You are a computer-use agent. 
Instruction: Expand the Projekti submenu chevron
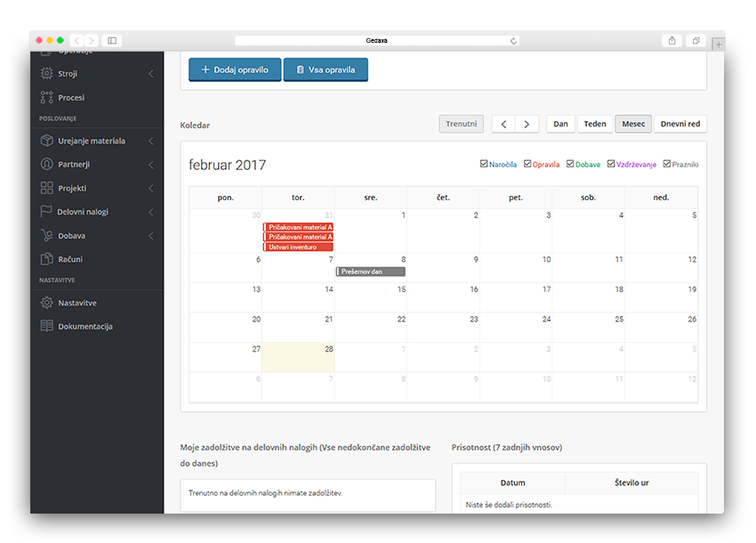pos(151,189)
